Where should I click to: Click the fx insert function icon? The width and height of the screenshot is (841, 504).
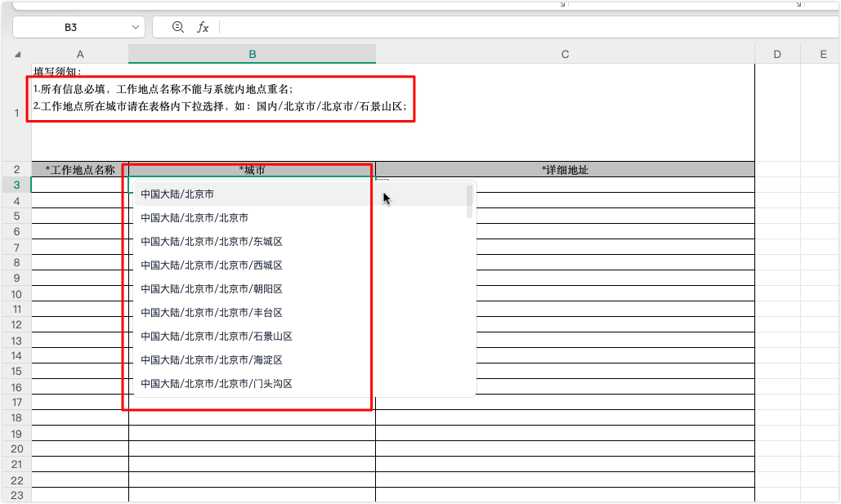click(x=203, y=27)
